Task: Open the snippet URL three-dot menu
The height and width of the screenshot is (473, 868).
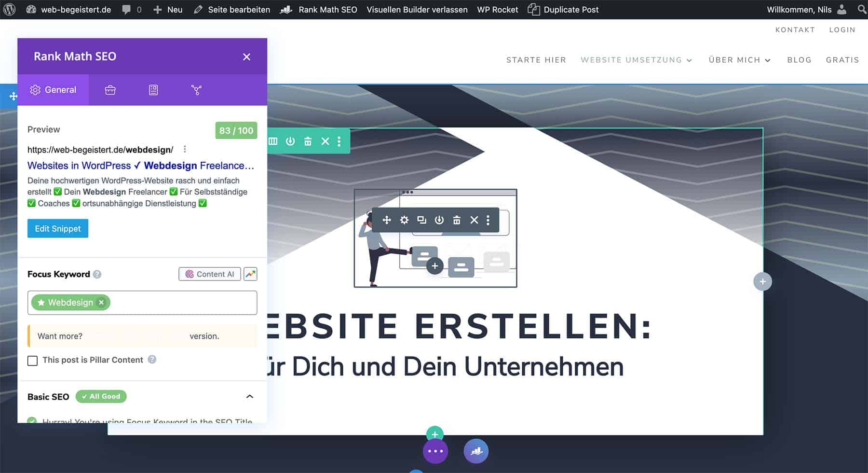Action: pos(185,149)
